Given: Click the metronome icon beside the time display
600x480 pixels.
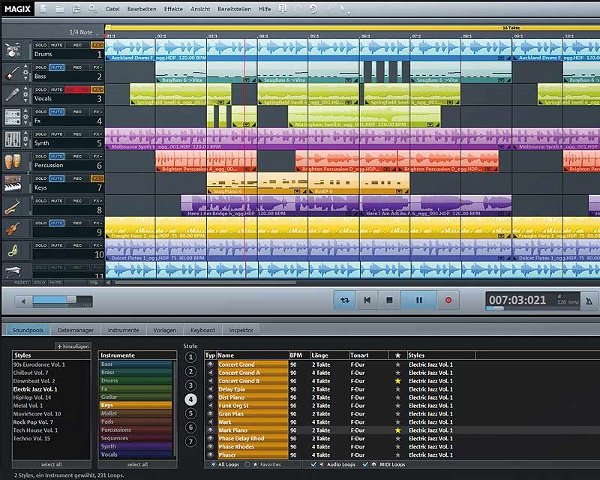Looking at the screenshot, I should [589, 301].
